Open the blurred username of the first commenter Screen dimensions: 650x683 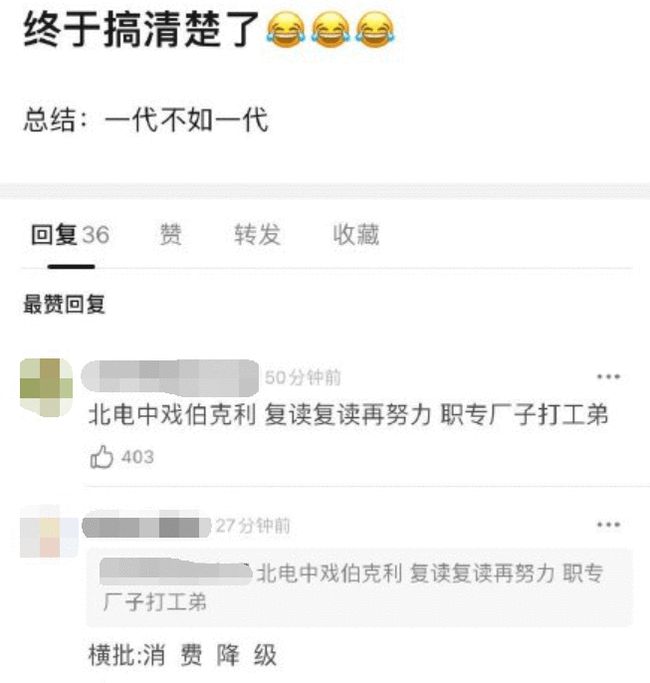170,378
